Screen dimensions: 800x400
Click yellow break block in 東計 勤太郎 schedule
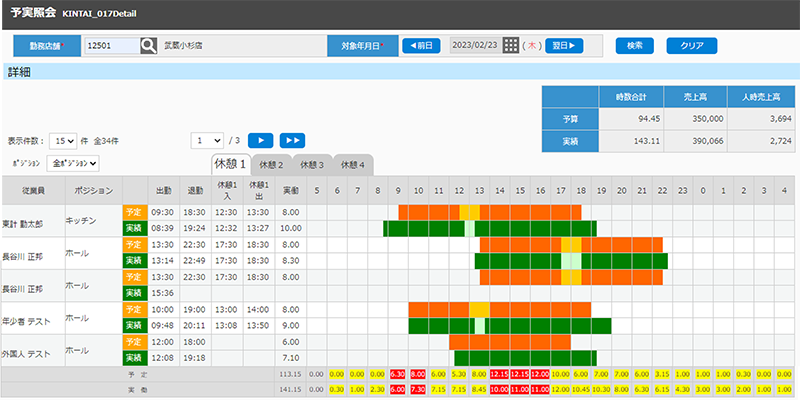pyautogui.click(x=469, y=212)
